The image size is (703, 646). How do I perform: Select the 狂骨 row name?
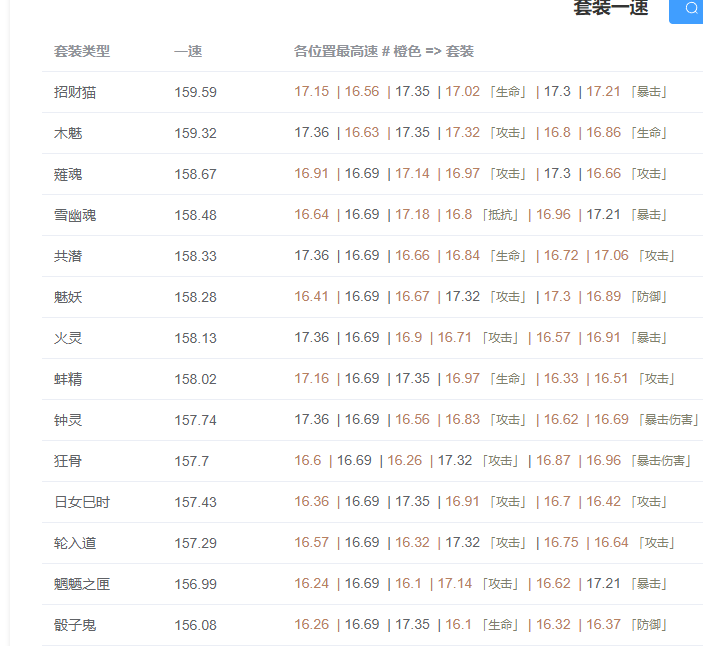[68, 461]
